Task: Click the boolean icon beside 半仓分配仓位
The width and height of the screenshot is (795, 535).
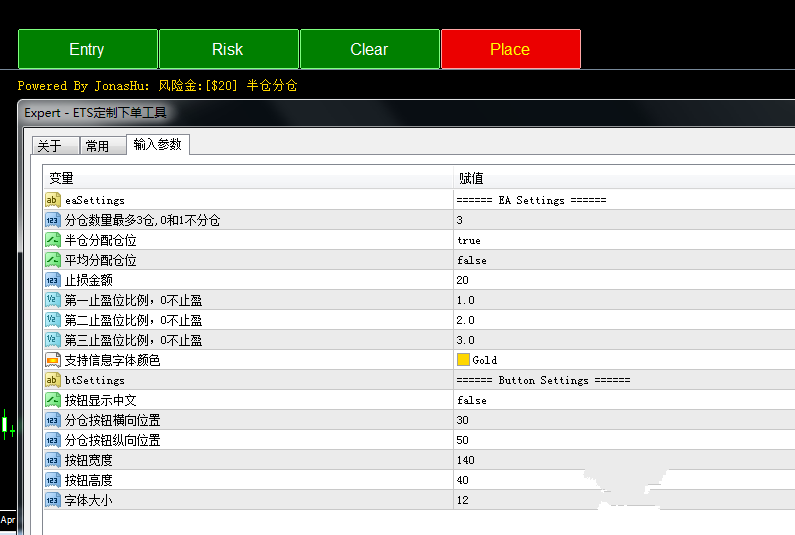Action: coord(53,240)
